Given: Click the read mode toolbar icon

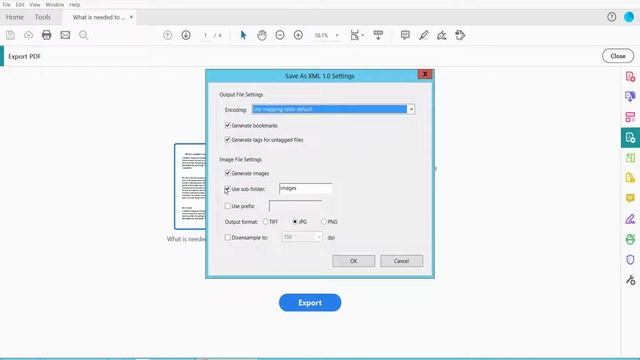Looking at the screenshot, I should (x=378, y=35).
